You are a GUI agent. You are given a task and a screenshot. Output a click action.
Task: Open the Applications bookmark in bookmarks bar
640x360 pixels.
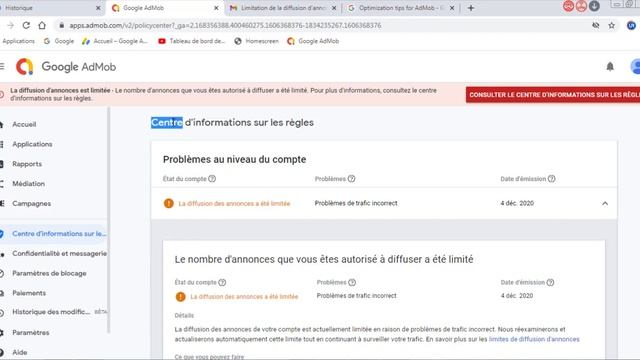(x=18, y=41)
